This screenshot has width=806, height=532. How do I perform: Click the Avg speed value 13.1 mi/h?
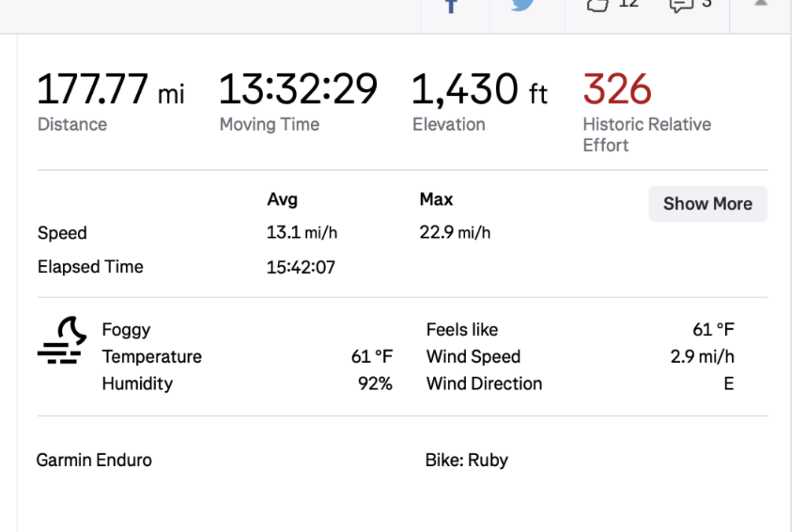301,233
